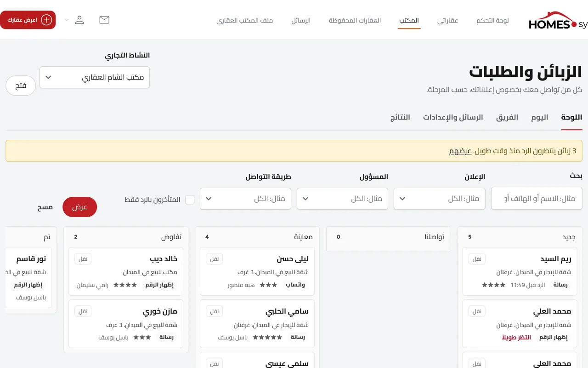The height and width of the screenshot is (368, 588).
Task: Expand the account menu chevron beside user icon
Action: tap(67, 20)
